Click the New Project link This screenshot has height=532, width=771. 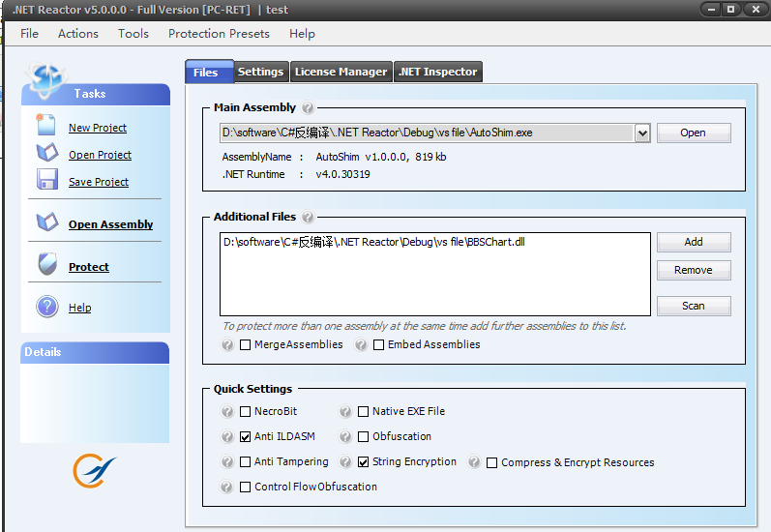click(98, 128)
